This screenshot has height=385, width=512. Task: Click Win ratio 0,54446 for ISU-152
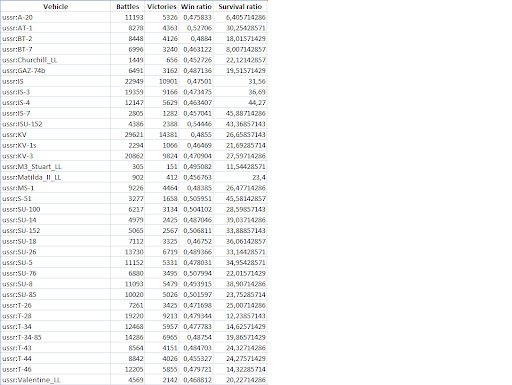tap(199, 124)
